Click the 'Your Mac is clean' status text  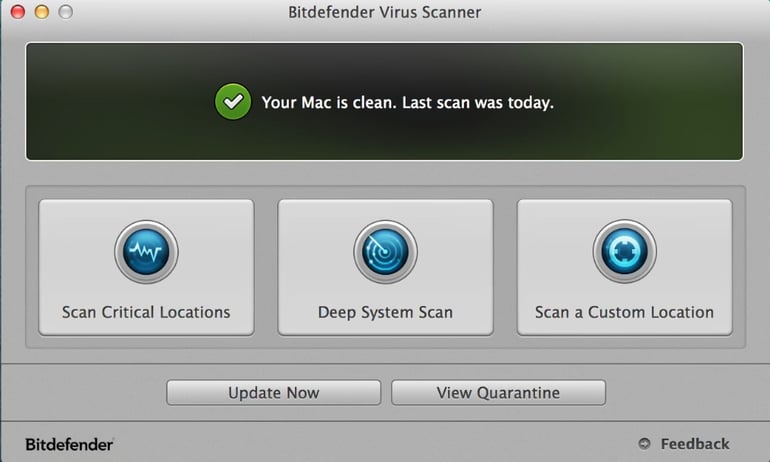coord(329,102)
